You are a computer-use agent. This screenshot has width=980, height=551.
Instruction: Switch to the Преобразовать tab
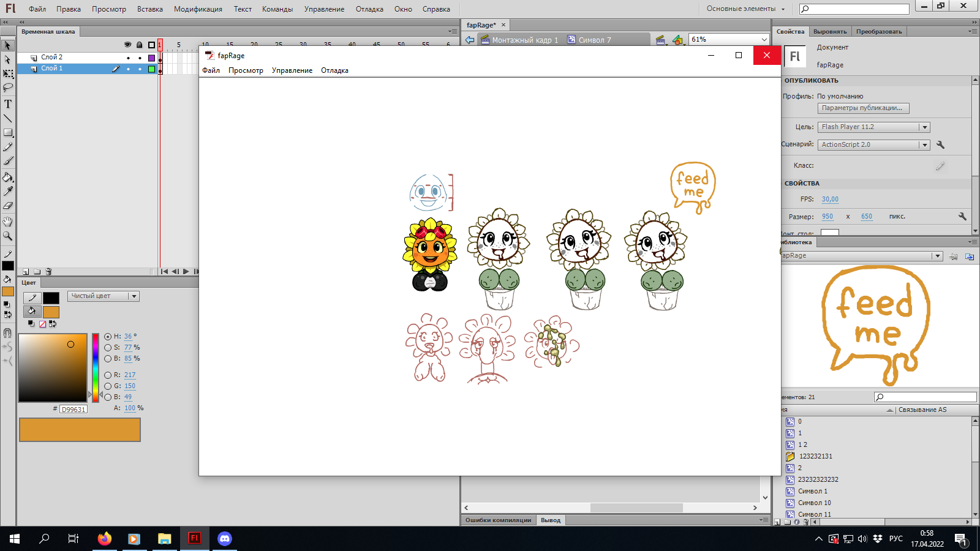click(879, 31)
